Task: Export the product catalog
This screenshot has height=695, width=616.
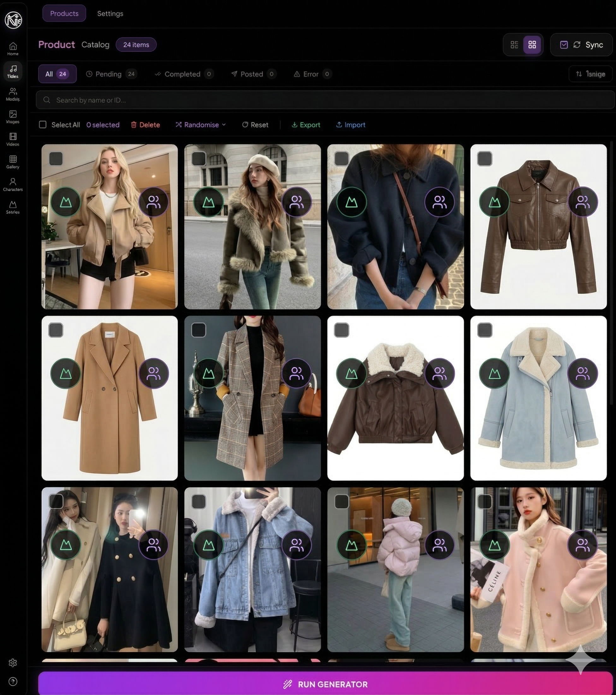Action: (x=306, y=125)
